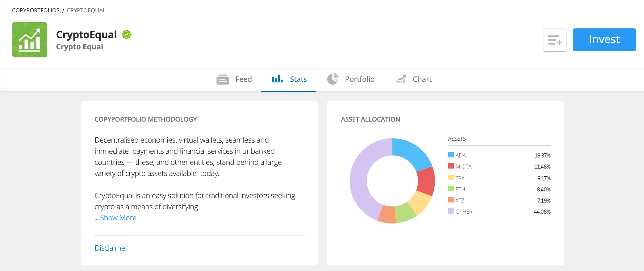Click the red MIOTA slice of donut chart
Viewport: 644px width, 271px height.
pos(426,182)
